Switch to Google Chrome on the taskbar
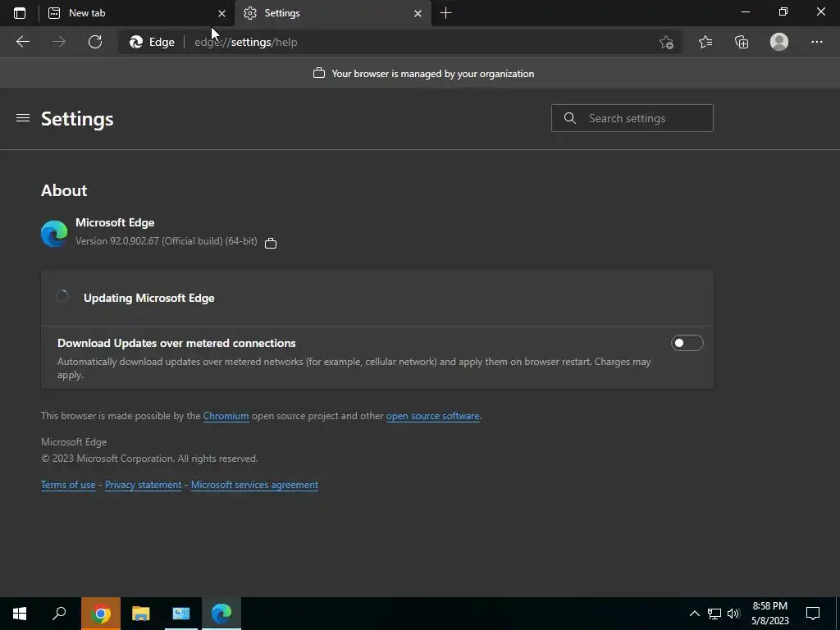840x630 pixels. 100,614
